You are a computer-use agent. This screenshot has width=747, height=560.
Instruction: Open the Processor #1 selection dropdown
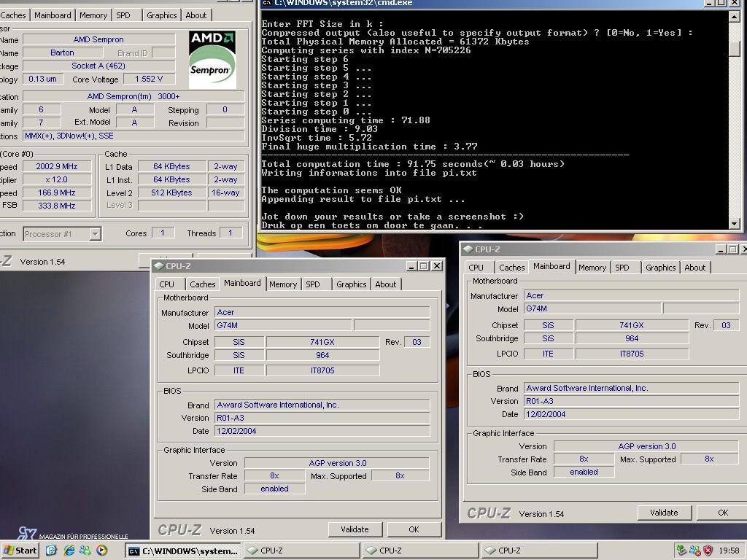96,234
